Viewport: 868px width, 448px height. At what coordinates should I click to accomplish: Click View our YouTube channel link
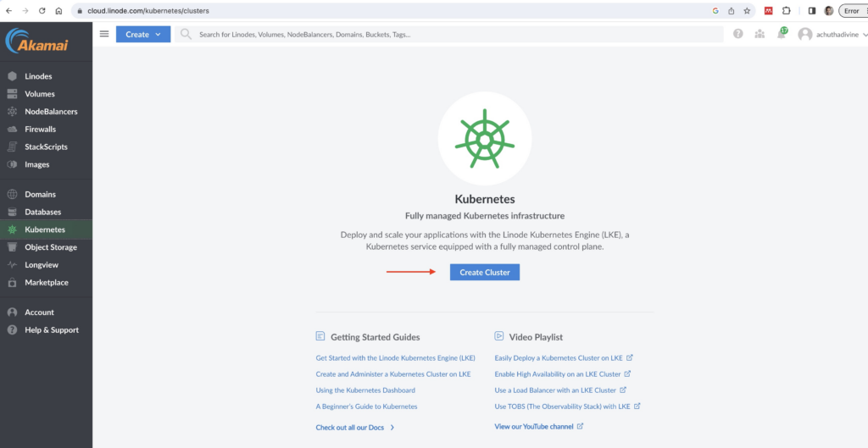538,427
